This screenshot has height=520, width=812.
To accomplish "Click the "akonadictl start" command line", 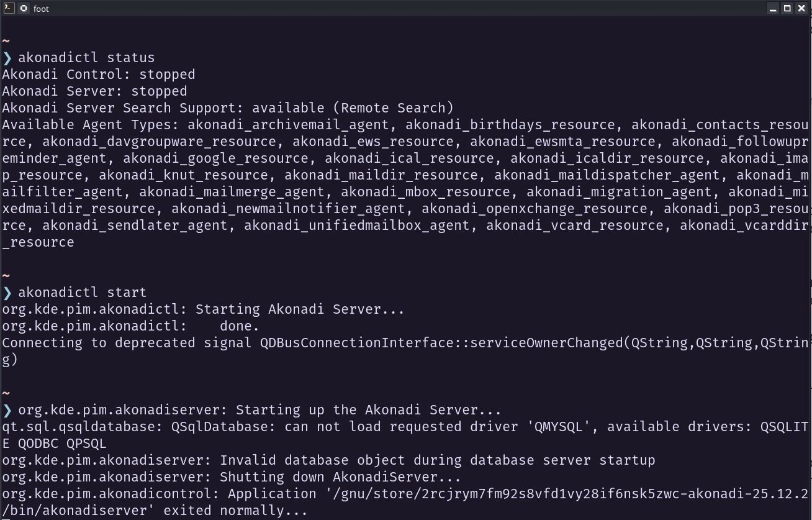I will 83,293.
